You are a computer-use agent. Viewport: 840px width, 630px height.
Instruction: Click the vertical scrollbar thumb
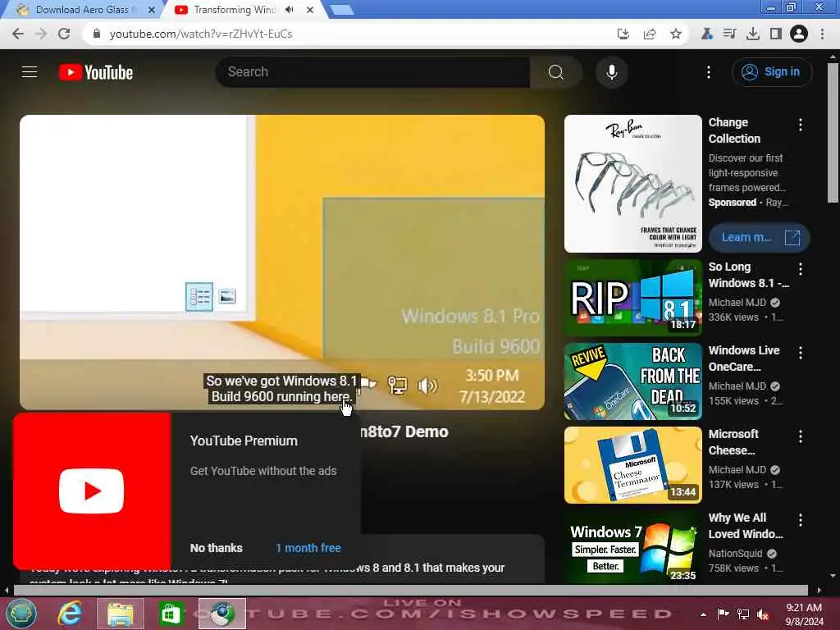[833, 131]
